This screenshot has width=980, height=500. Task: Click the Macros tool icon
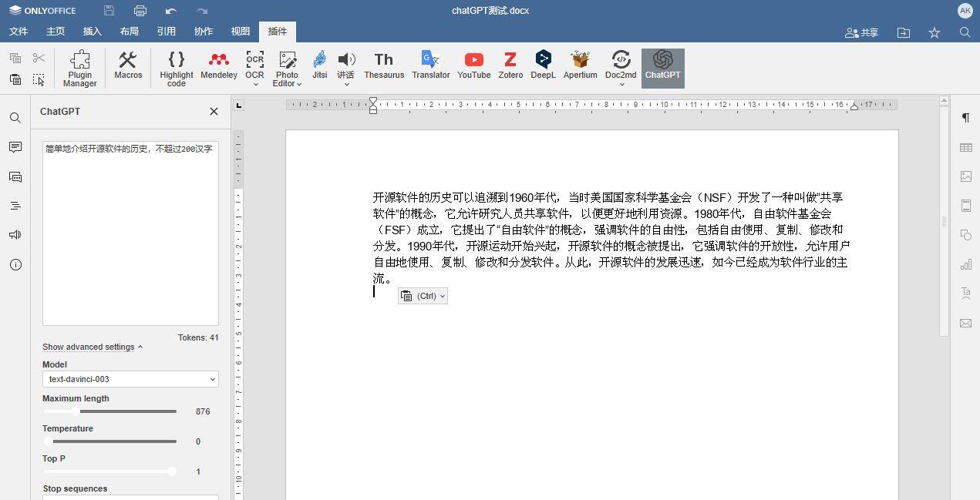pyautogui.click(x=128, y=66)
